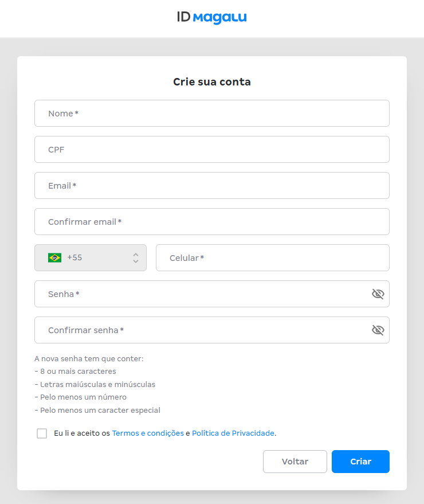Viewport: 424px width, 504px height.
Task: Click the 'Crie sua conta' heading
Action: (x=212, y=82)
